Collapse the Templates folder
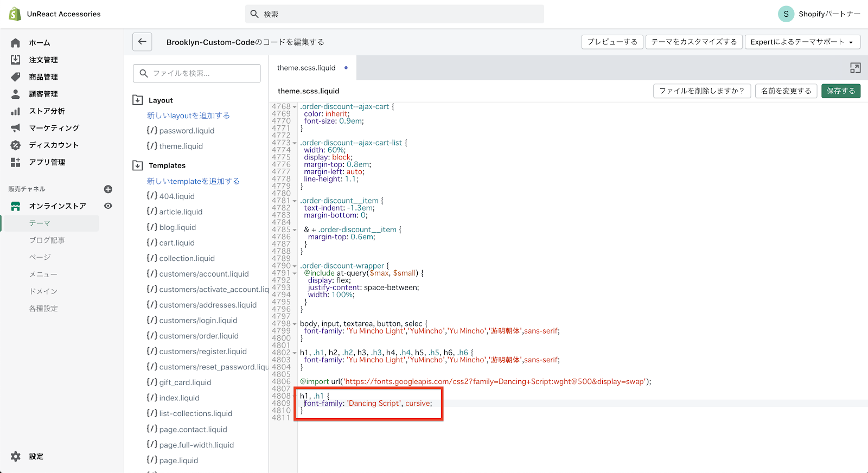The height and width of the screenshot is (473, 868). pyautogui.click(x=138, y=165)
